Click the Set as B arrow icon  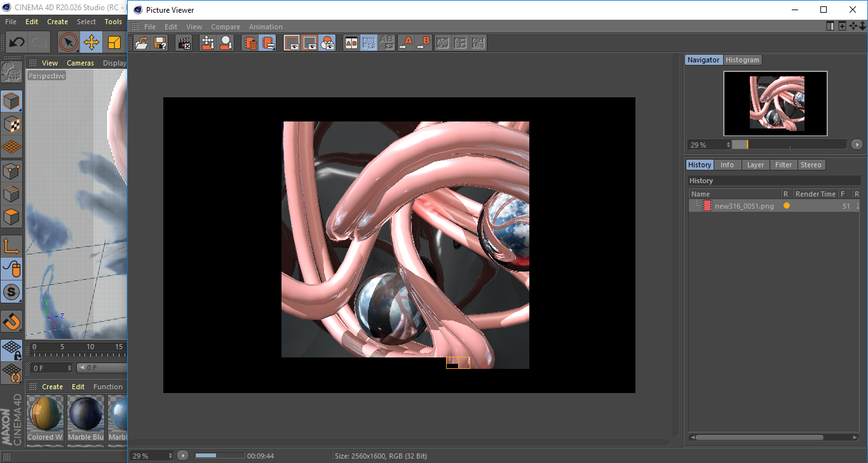(x=423, y=43)
